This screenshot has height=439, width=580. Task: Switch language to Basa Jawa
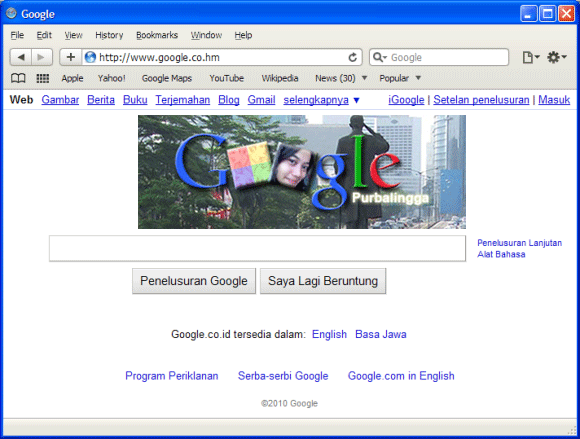click(381, 334)
